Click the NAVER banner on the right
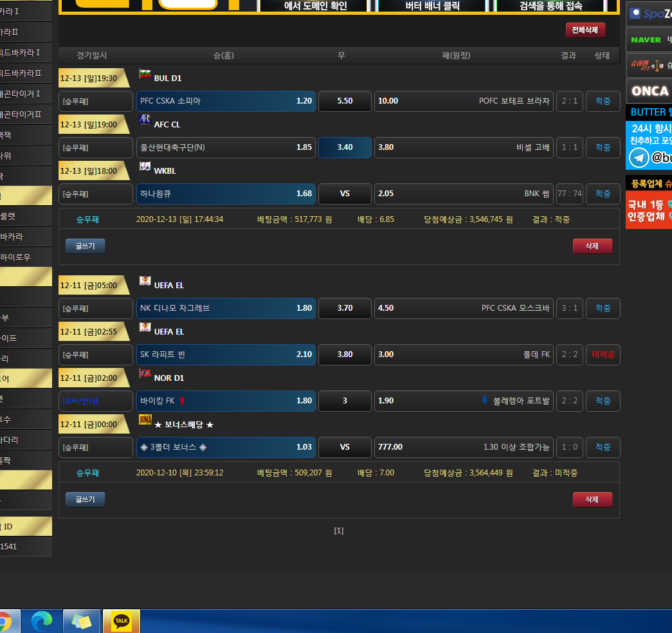This screenshot has height=633, width=672. coord(648,40)
